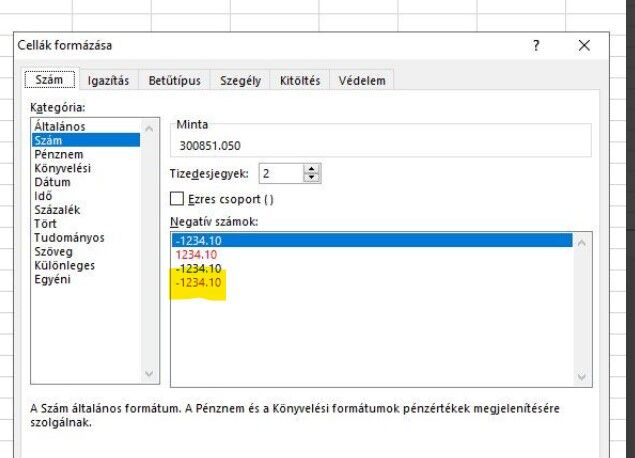Click the Minta sample value 300851.050

click(210, 146)
